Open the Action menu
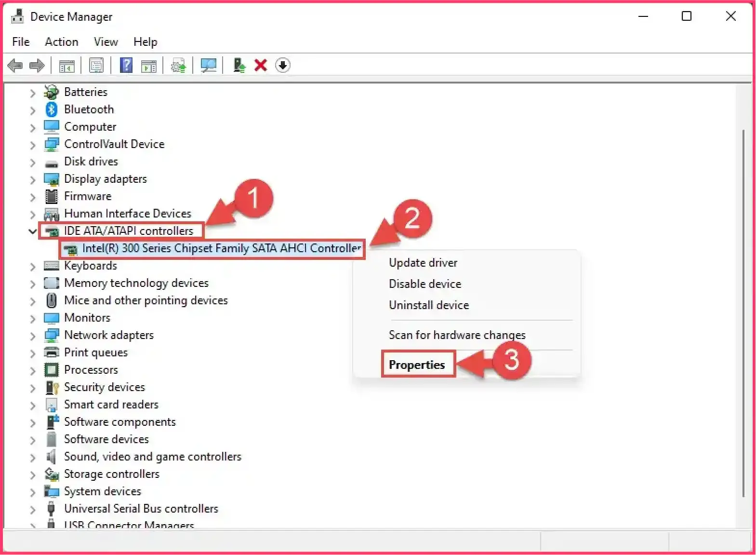 click(61, 42)
